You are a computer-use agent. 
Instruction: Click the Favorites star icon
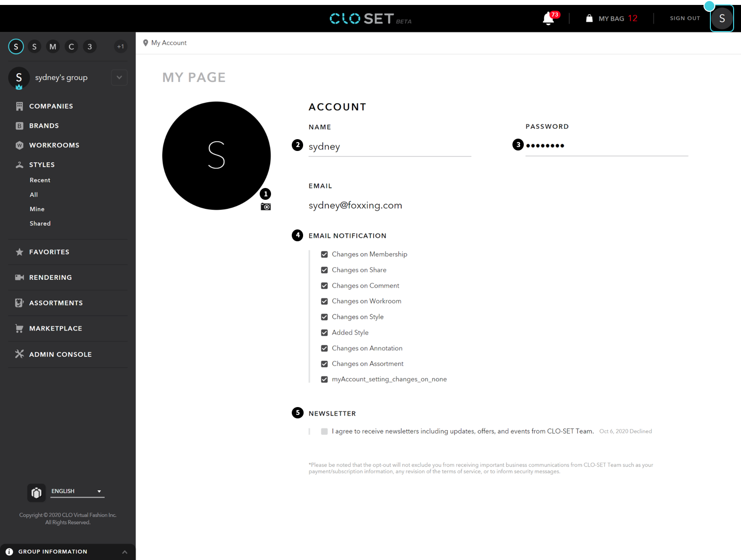point(19,252)
